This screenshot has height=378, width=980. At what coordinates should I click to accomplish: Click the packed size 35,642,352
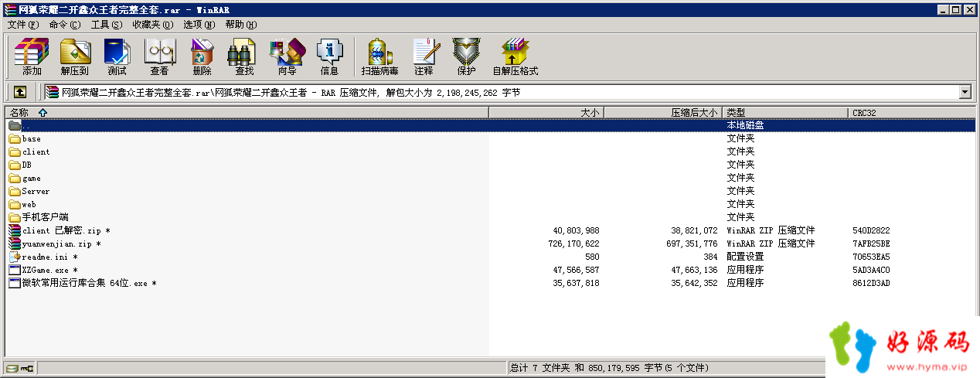(694, 283)
